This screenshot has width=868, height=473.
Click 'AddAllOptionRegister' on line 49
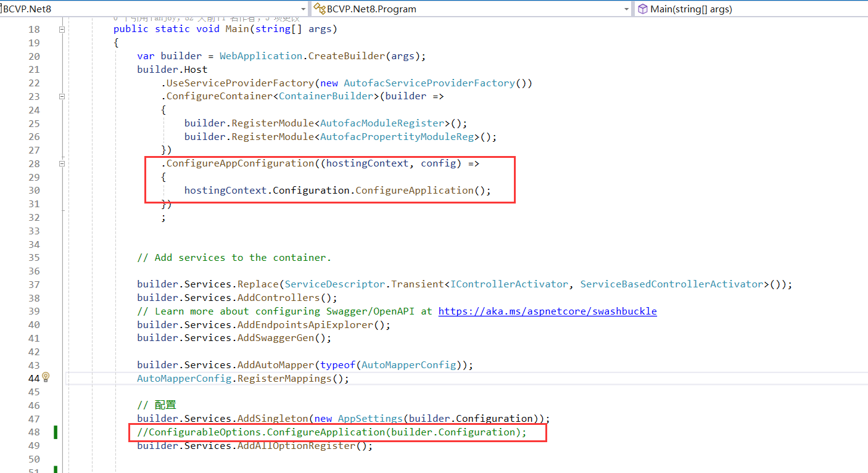297,445
